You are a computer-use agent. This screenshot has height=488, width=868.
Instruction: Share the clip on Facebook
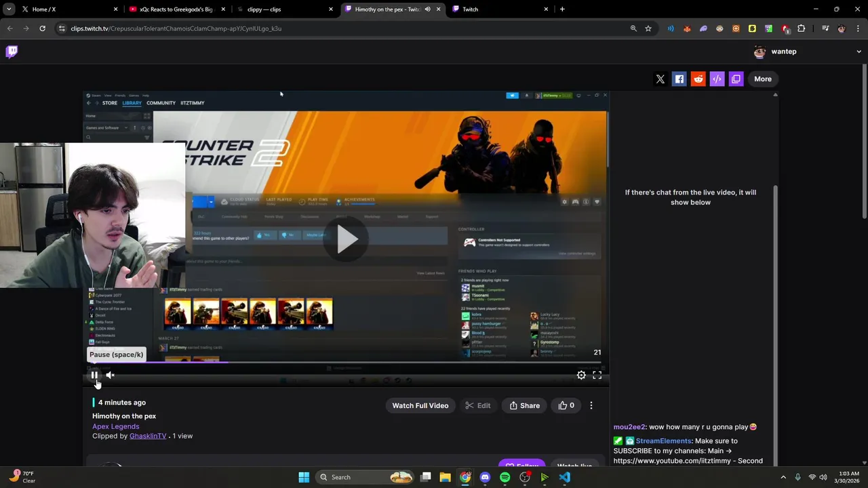tap(679, 79)
